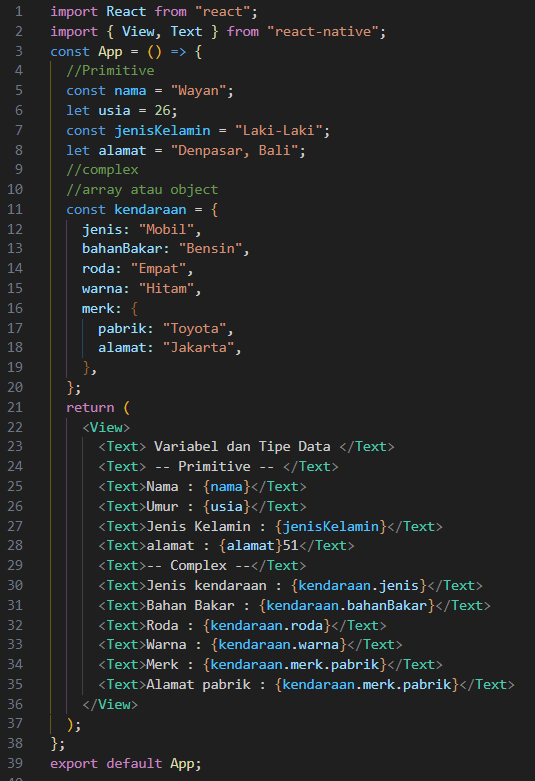Click the "Bensin" string value

(x=210, y=249)
